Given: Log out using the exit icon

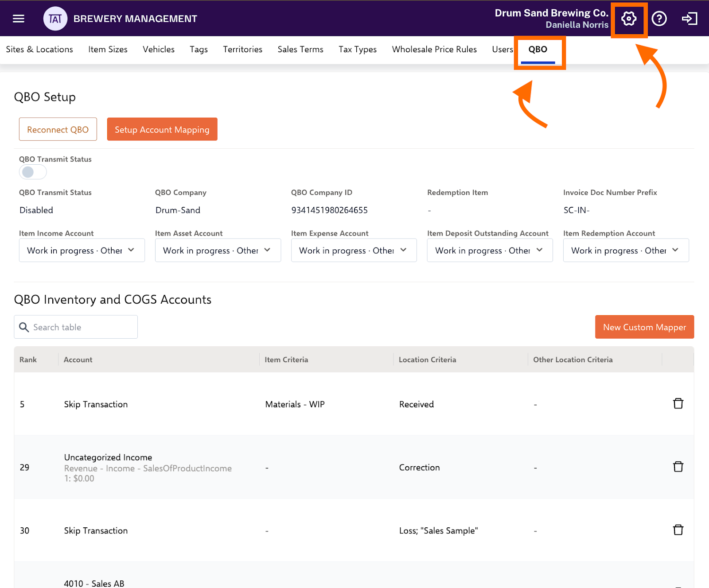Looking at the screenshot, I should coord(689,19).
